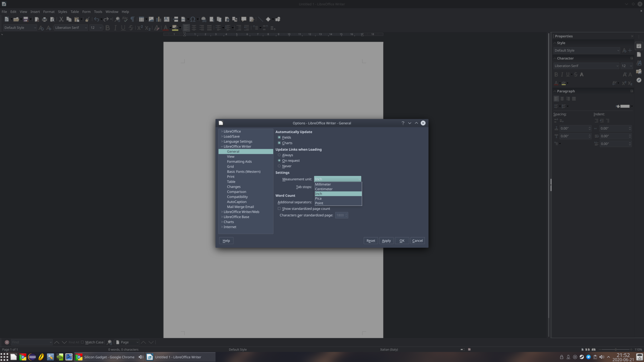Click the New document icon in Writer toolbar
644x362 pixels.
click(7, 19)
